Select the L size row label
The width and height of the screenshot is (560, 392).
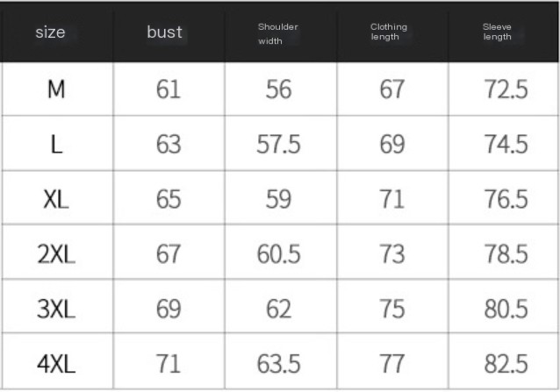pyautogui.click(x=56, y=144)
